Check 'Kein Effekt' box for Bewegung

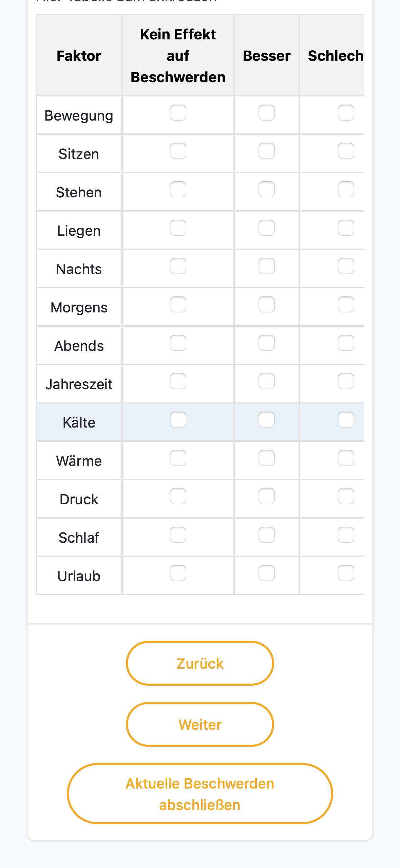coord(178,113)
